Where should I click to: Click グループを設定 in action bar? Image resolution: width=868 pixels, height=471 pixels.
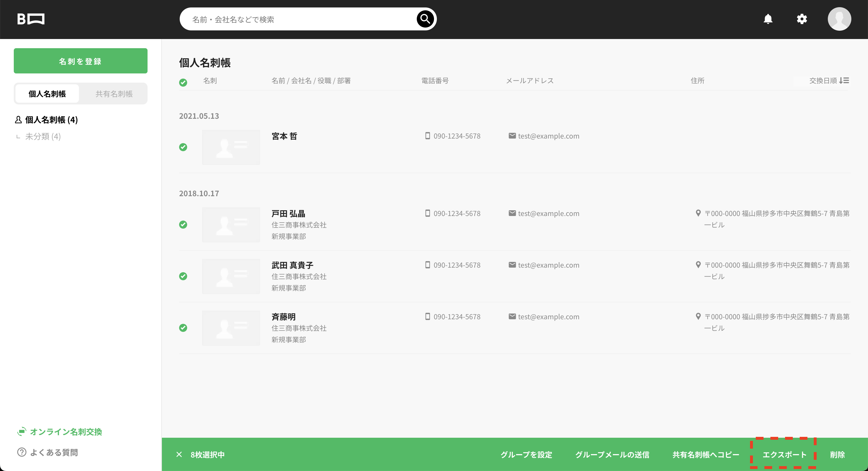(x=526, y=454)
